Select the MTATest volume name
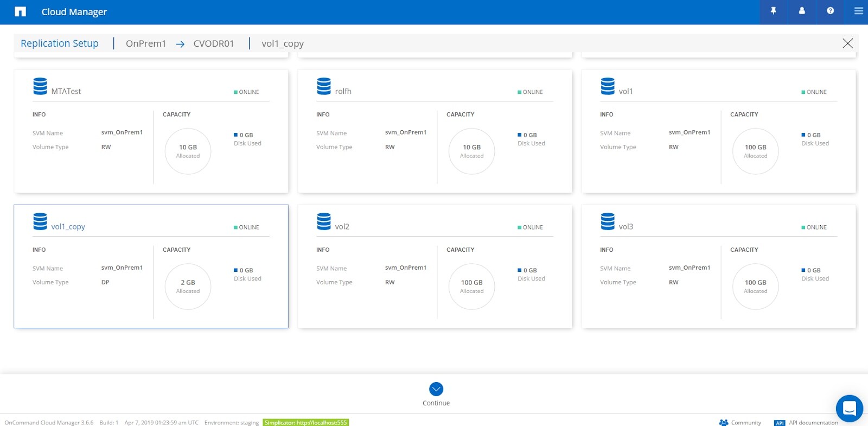The height and width of the screenshot is (426, 868). click(66, 91)
